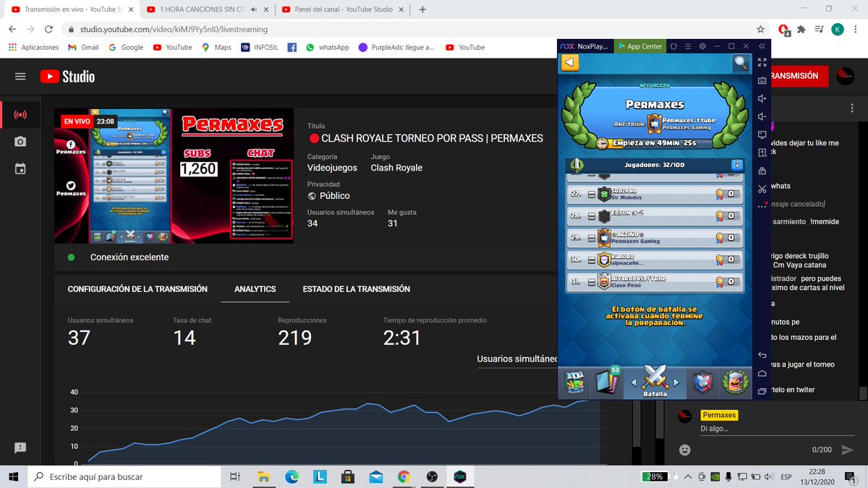Click the Batalla crossed swords button
This screenshot has height=488, width=868.
[x=655, y=380]
